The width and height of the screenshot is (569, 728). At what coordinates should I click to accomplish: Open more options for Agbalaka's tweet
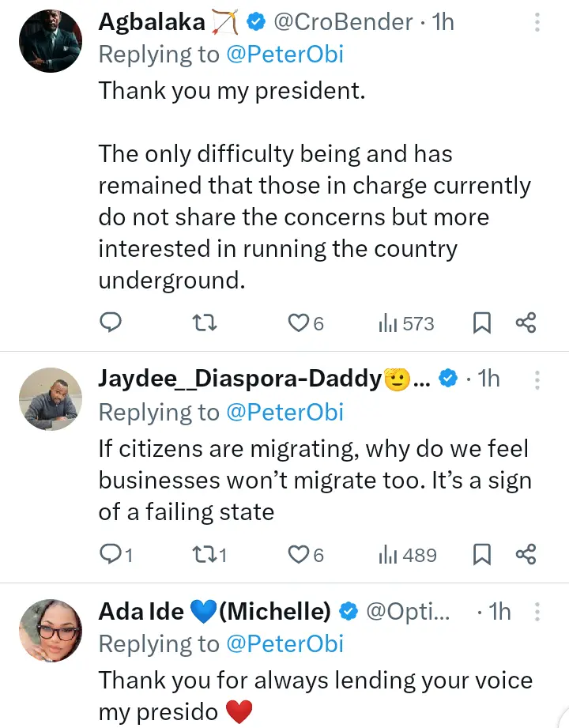537,22
